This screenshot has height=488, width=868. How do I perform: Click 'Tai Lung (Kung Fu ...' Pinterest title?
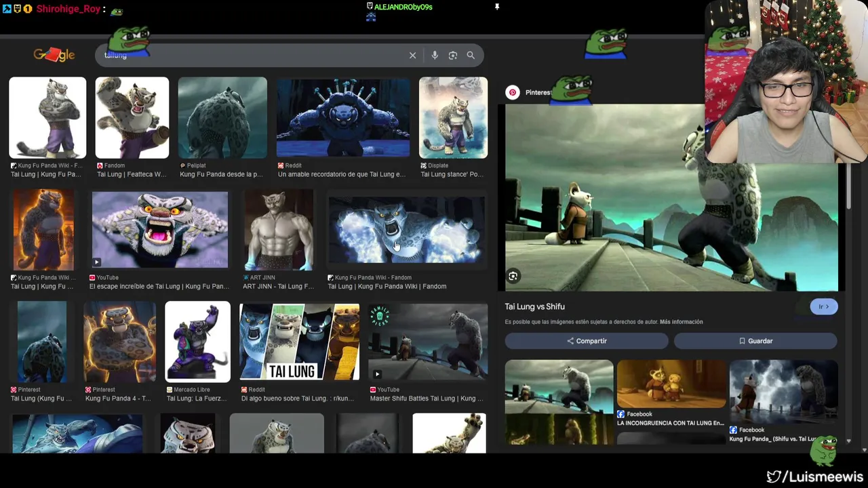pos(41,399)
